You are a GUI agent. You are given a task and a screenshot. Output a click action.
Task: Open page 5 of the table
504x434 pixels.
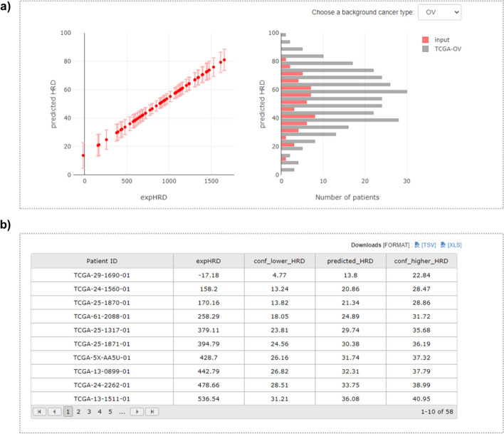(110, 412)
